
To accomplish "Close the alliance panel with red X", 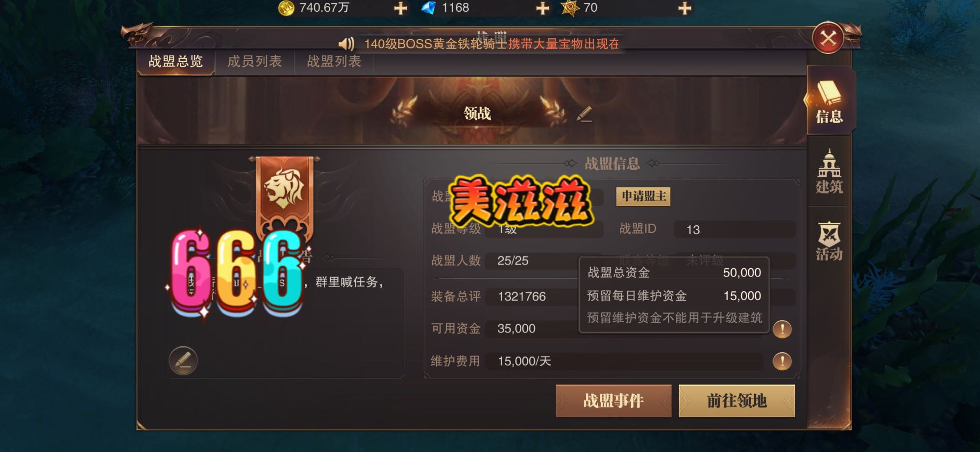I will 828,38.
